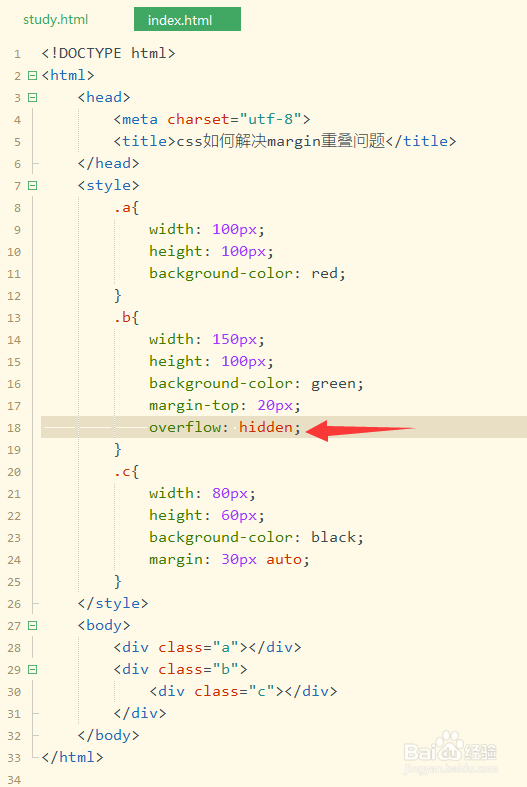
Task: Select the index.html tab
Action: click(187, 20)
